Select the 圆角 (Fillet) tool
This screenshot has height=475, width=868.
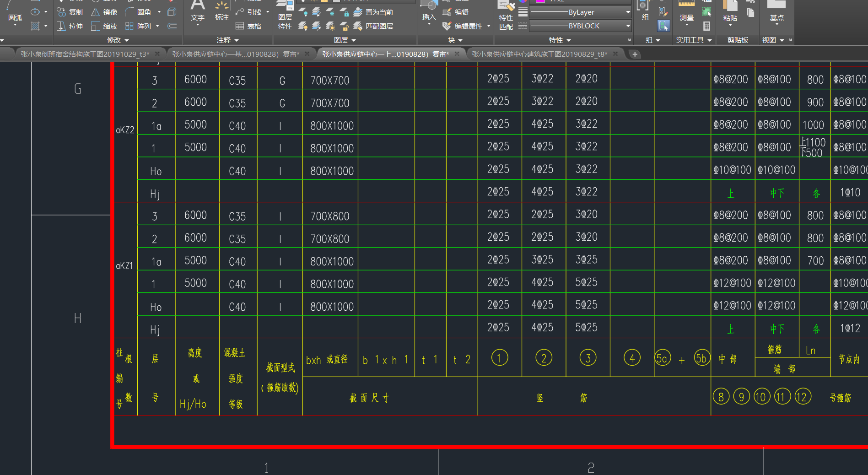click(x=138, y=12)
